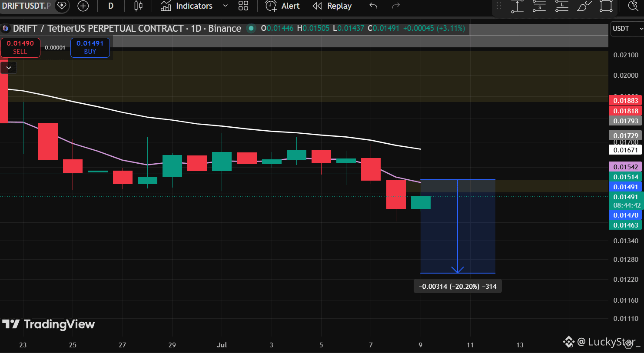Click the blue 0.01470 price label
644x353 pixels.
(x=625, y=215)
